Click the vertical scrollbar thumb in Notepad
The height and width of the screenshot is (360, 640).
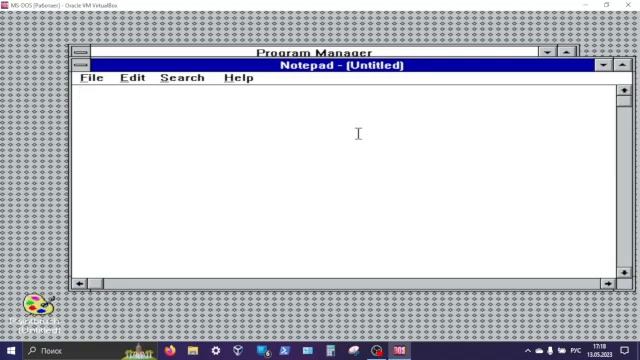[x=624, y=101]
